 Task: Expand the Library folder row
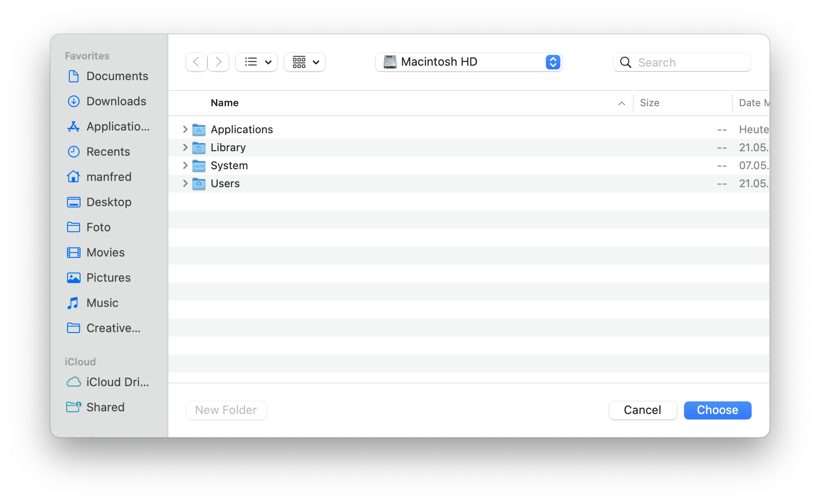tap(185, 148)
